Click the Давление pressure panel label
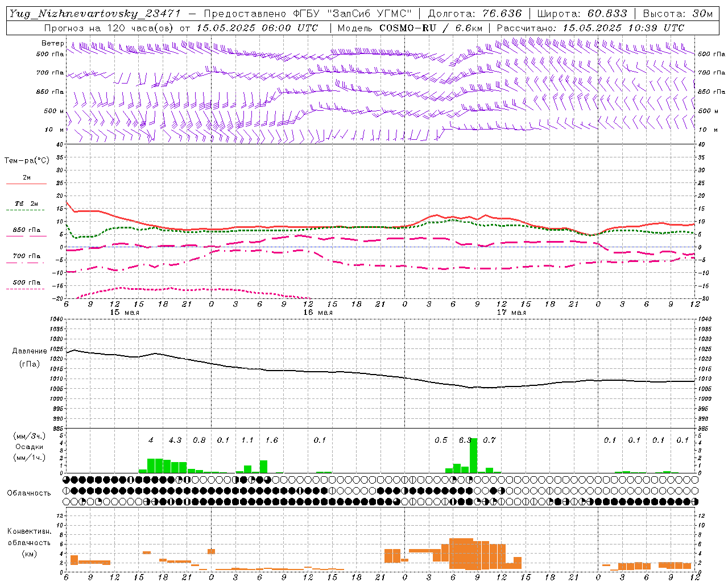728x582 pixels. click(x=29, y=351)
